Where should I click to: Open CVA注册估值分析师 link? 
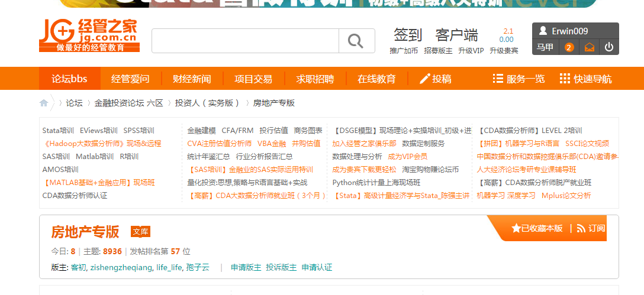(220, 144)
